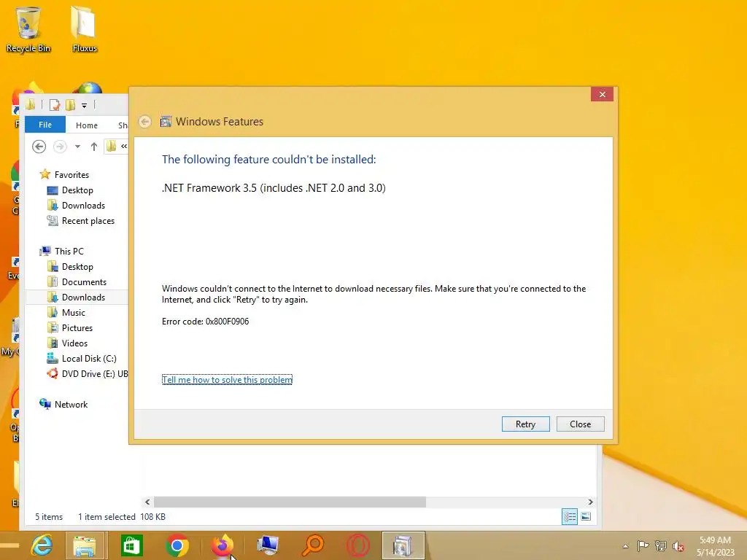Go back in File Explorer navigation

(x=39, y=146)
